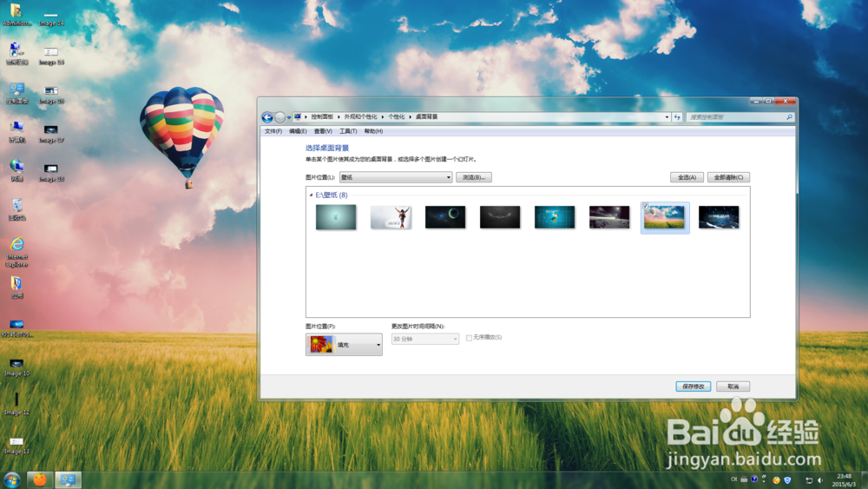Open the 图片位置(P) 填充 position dropdown
The width and height of the screenshot is (868, 489).
click(344, 345)
